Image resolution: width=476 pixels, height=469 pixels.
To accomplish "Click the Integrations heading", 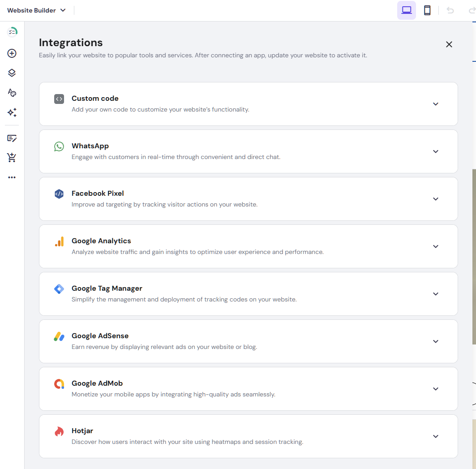I will coord(71,43).
